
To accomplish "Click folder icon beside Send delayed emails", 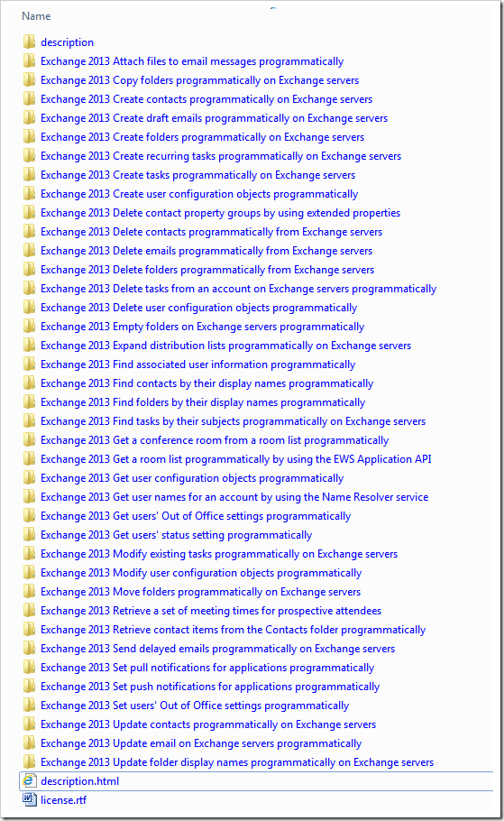I will pos(30,648).
